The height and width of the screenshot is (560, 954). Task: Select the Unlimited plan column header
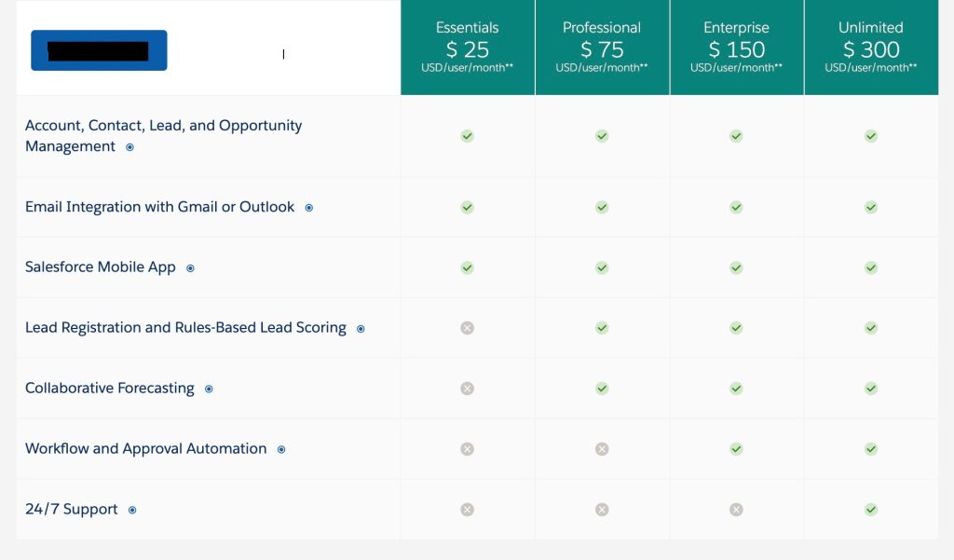[870, 47]
